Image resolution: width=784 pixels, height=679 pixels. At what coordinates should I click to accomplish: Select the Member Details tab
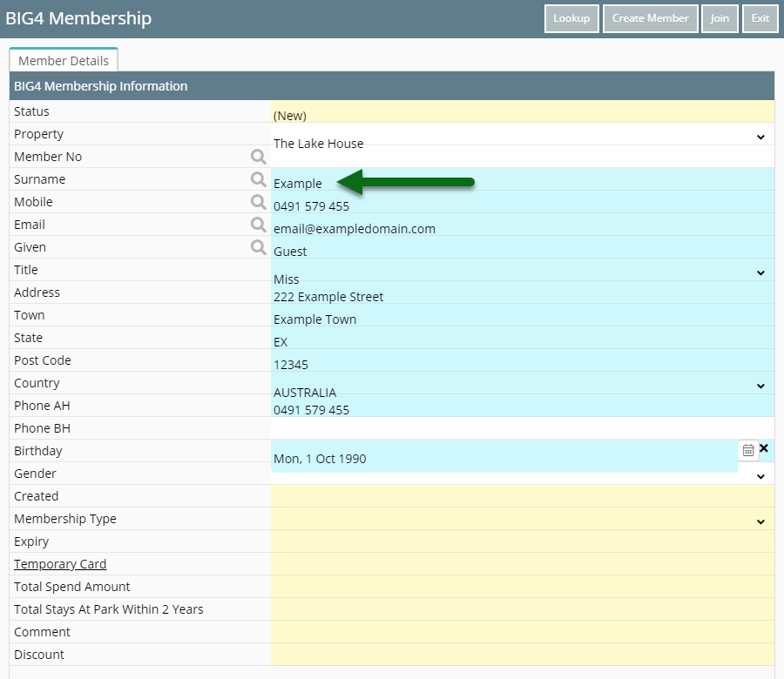[x=64, y=60]
